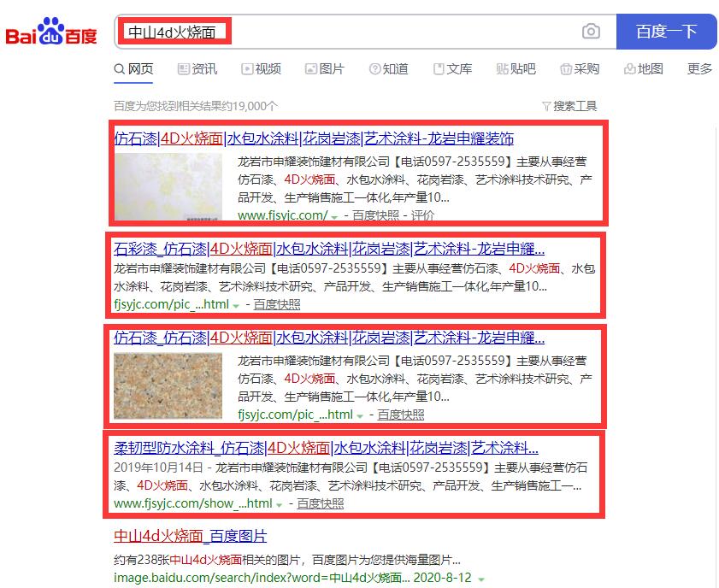Open result titled 石彩漆_仿石漆|4D火烧面
This screenshot has width=719, height=588.
[329, 249]
